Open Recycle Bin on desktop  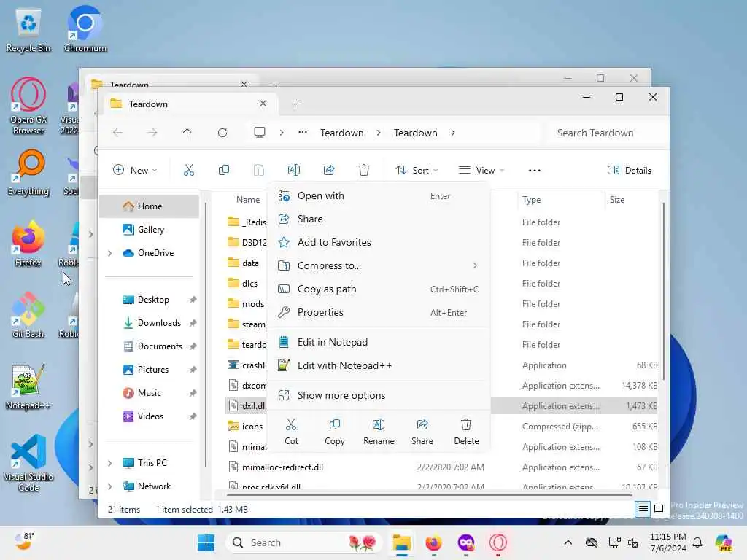point(28,30)
